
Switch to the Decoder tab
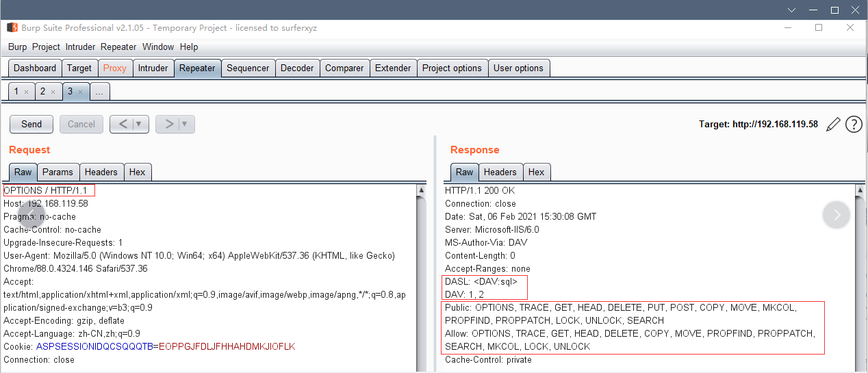pos(297,68)
